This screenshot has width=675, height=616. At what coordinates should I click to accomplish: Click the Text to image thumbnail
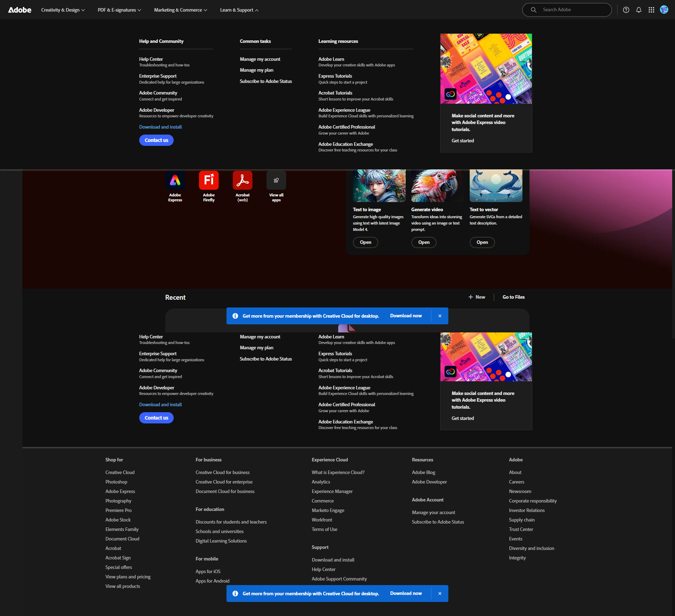click(x=379, y=186)
